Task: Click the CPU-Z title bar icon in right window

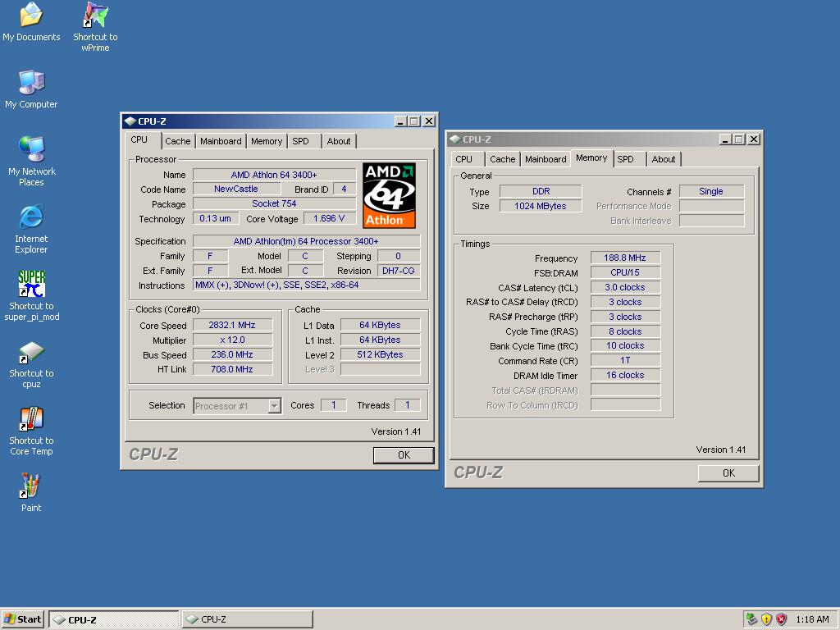Action: point(454,139)
